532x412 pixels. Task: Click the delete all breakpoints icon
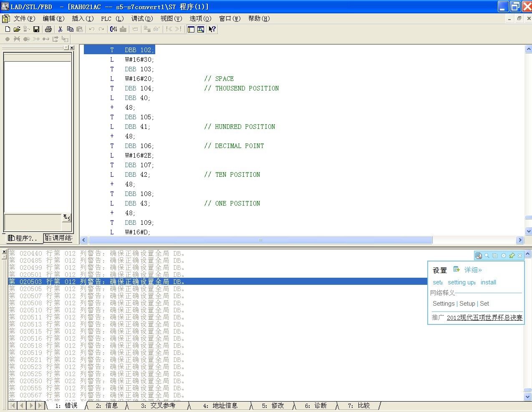pos(17,39)
